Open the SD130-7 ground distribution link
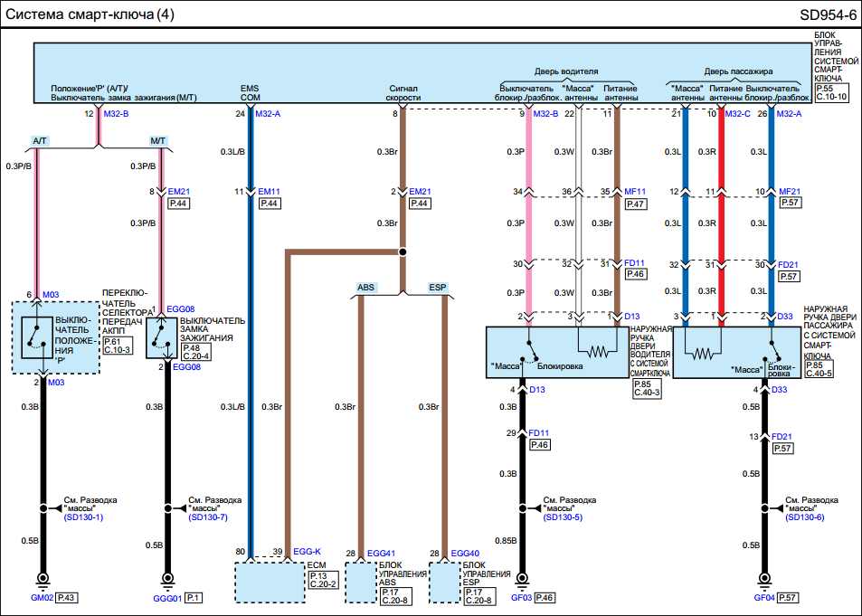Viewport: 862px width, 616px height. pyautogui.click(x=208, y=516)
